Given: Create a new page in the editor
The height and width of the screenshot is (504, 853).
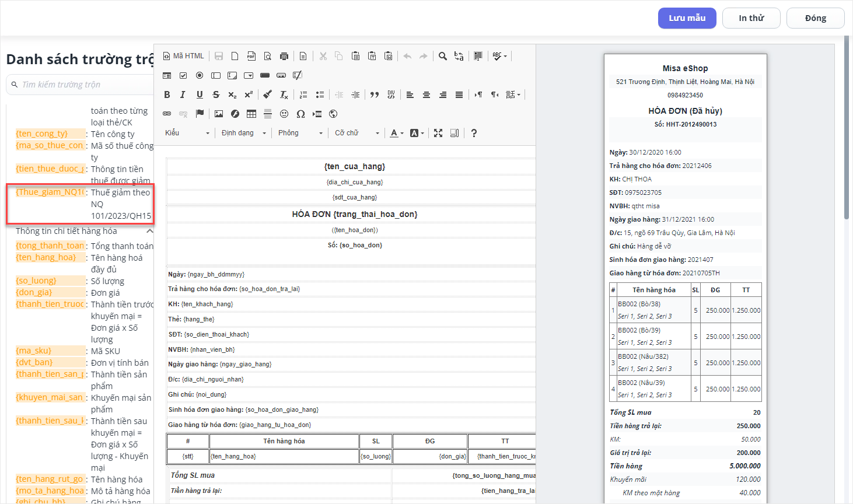Looking at the screenshot, I should pyautogui.click(x=235, y=56).
